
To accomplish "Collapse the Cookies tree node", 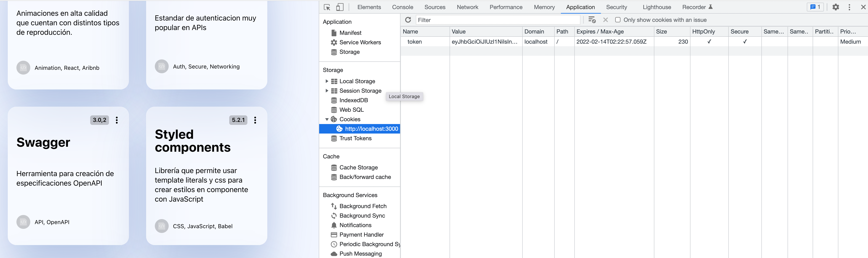I will pyautogui.click(x=327, y=119).
